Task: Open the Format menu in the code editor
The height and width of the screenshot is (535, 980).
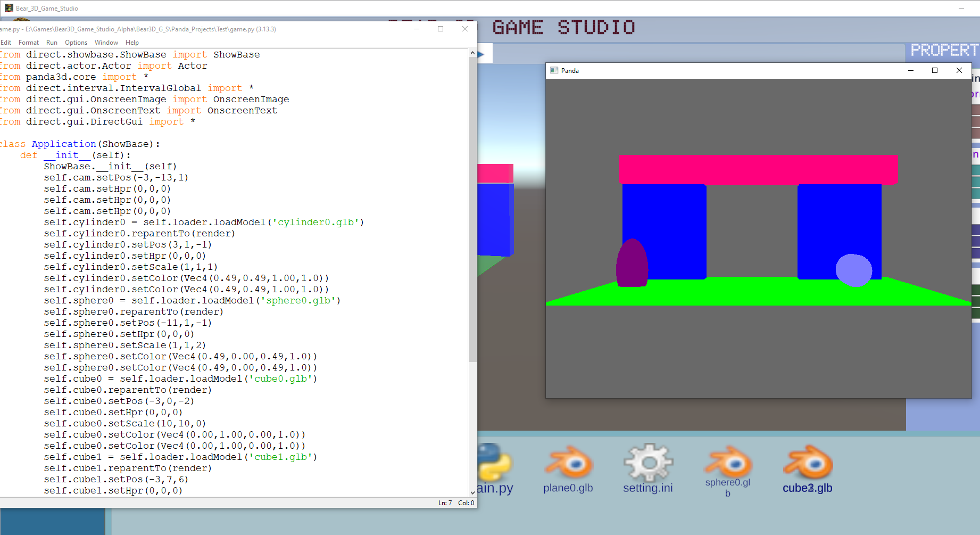Action: tap(29, 43)
